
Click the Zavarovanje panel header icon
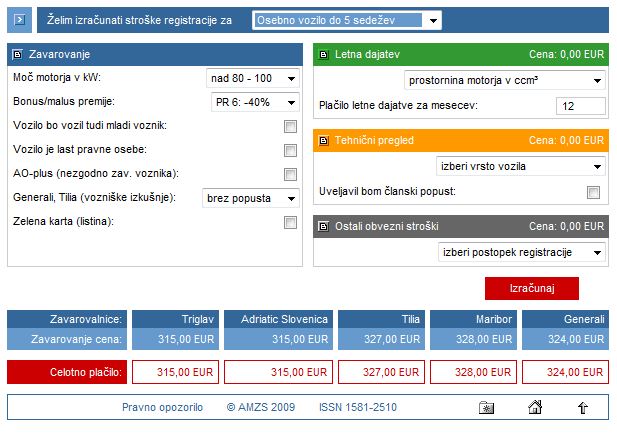click(17, 54)
